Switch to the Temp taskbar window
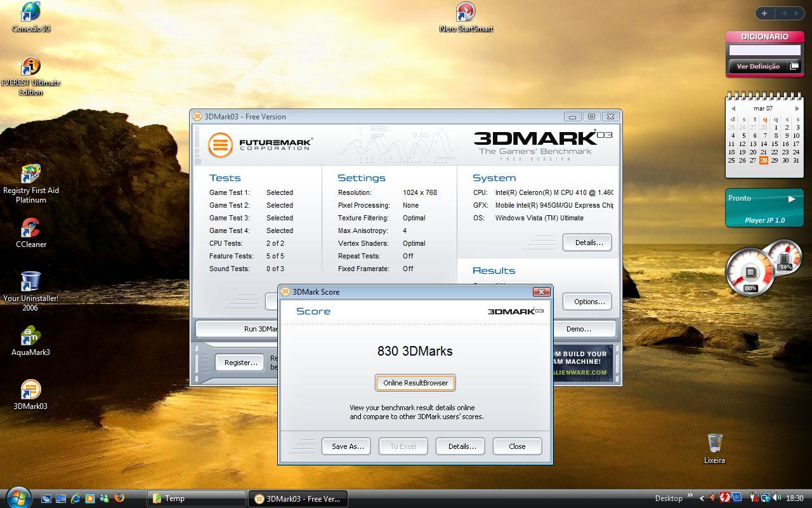This screenshot has height=508, width=812. point(197,498)
